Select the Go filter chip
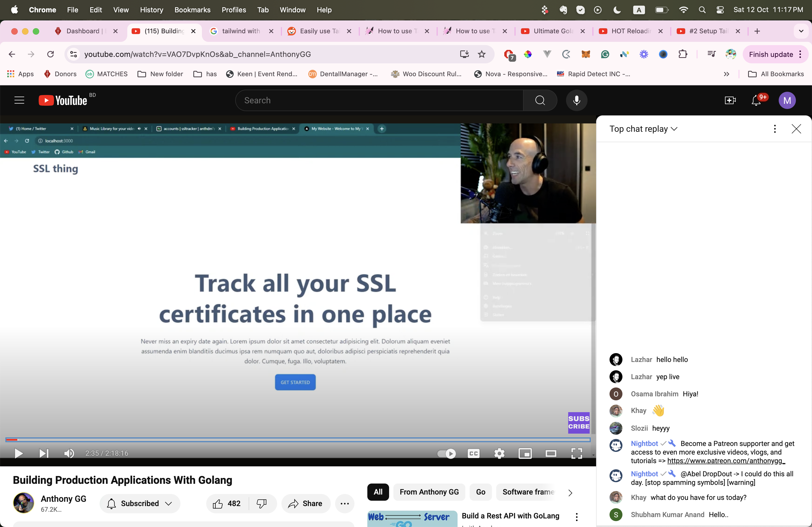Image resolution: width=812 pixels, height=527 pixels. click(480, 492)
